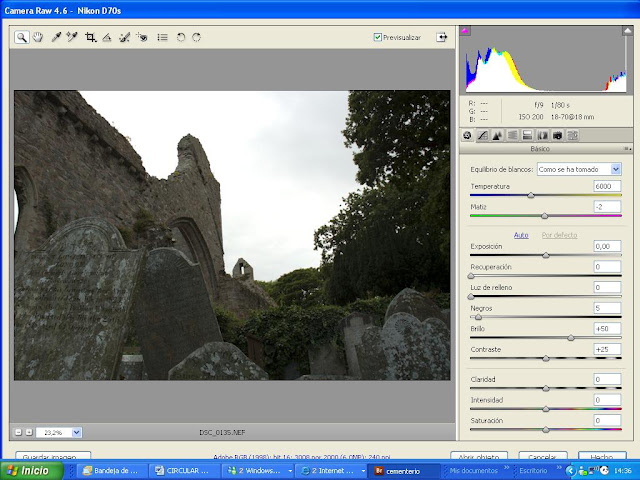Click the Brillo slider handle
The height and width of the screenshot is (480, 640).
coord(571,338)
